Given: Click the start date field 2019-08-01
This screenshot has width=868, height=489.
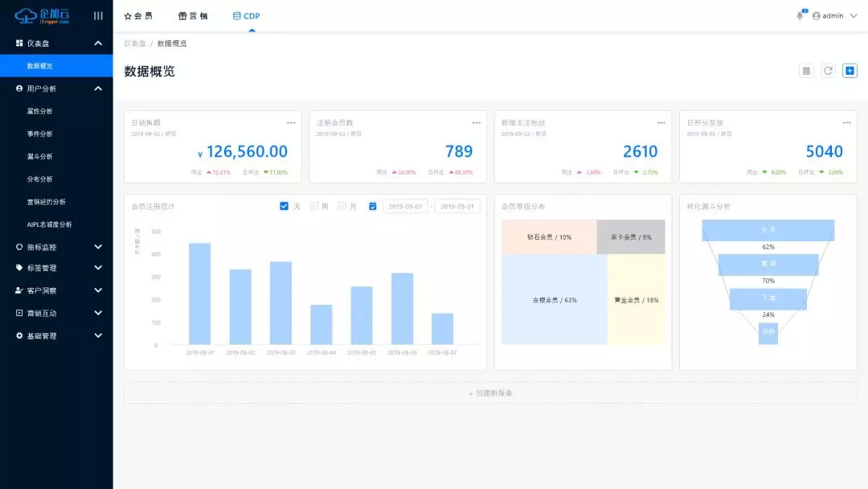Looking at the screenshot, I should coord(405,206).
